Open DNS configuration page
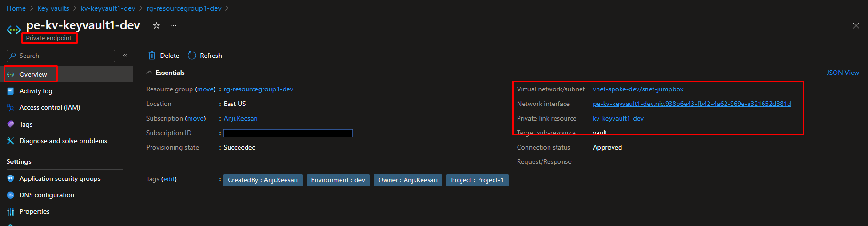 pyautogui.click(x=47, y=195)
